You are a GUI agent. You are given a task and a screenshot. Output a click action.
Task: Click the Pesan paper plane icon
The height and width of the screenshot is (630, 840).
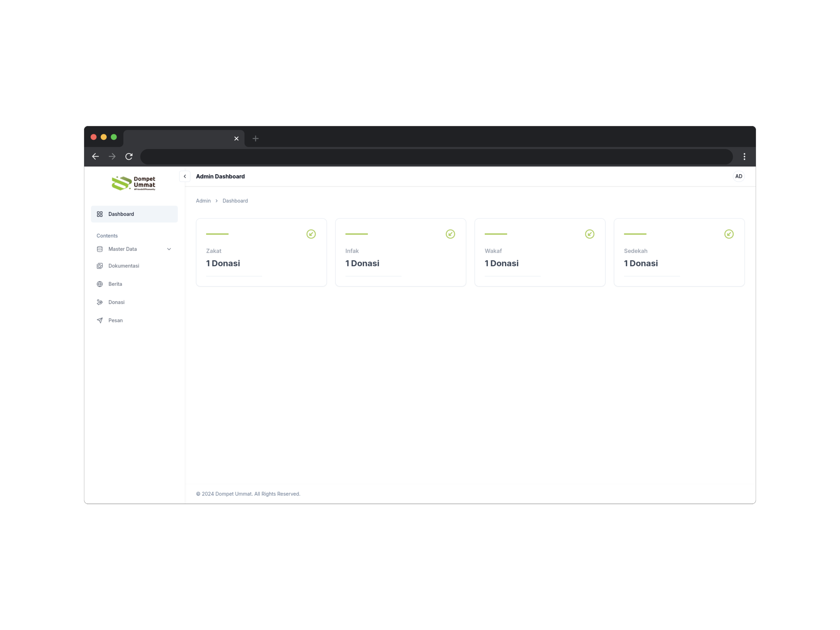pos(100,321)
